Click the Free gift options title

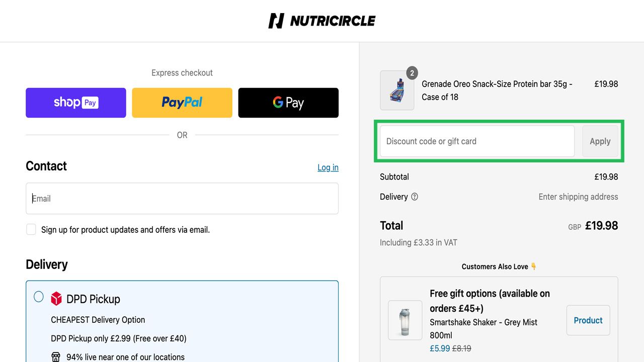[490, 301]
